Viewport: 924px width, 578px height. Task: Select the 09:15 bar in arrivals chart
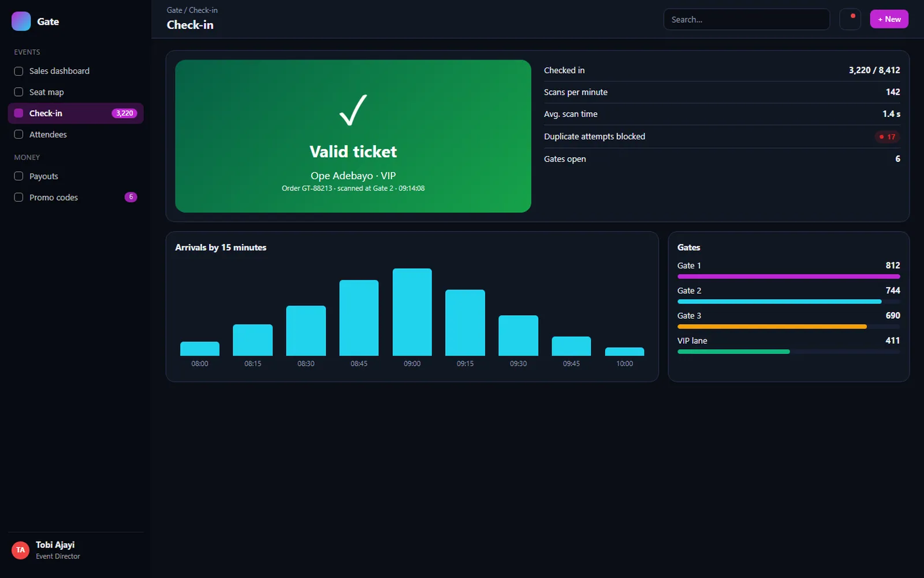(x=465, y=323)
